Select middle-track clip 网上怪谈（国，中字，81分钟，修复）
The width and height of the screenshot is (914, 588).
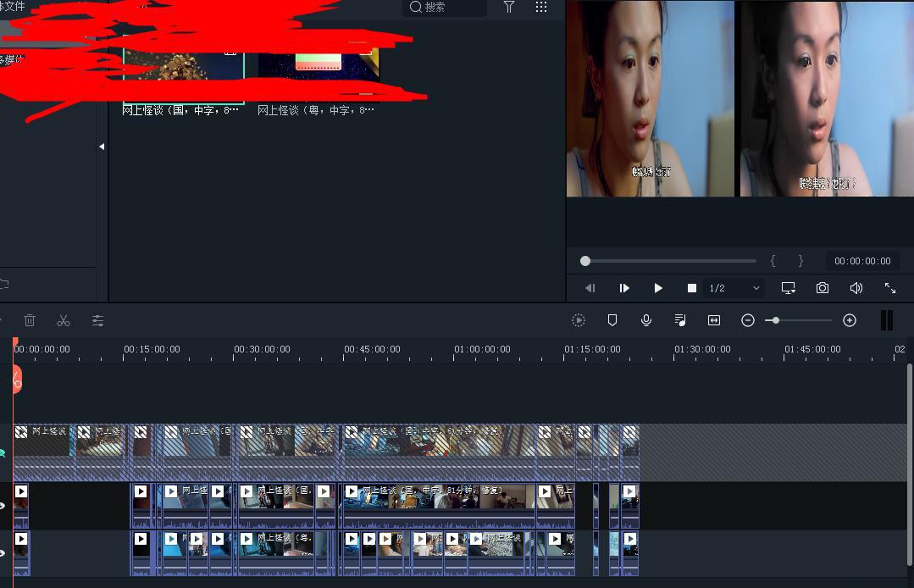pyautogui.click(x=438, y=505)
